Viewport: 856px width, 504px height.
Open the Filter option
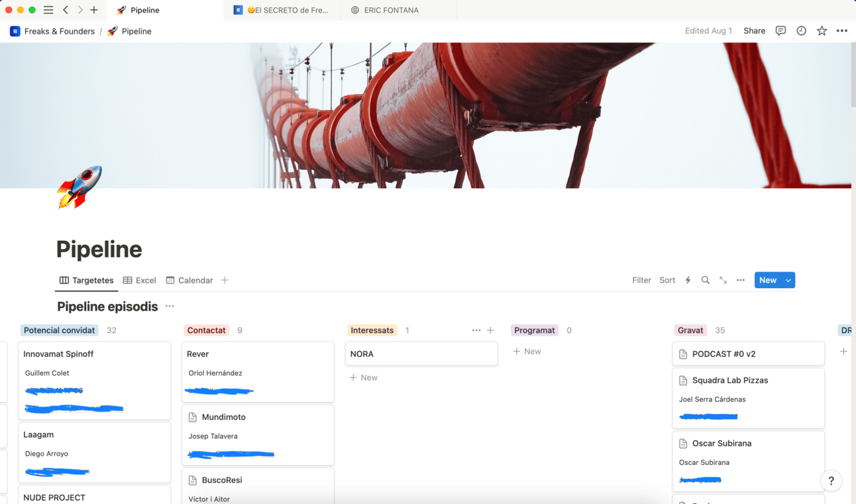pyautogui.click(x=641, y=280)
